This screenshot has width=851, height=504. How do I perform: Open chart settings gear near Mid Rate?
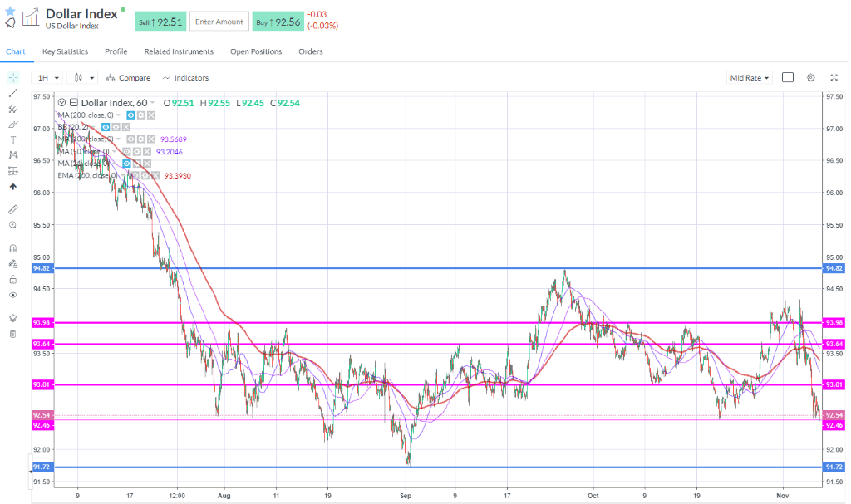coord(811,77)
